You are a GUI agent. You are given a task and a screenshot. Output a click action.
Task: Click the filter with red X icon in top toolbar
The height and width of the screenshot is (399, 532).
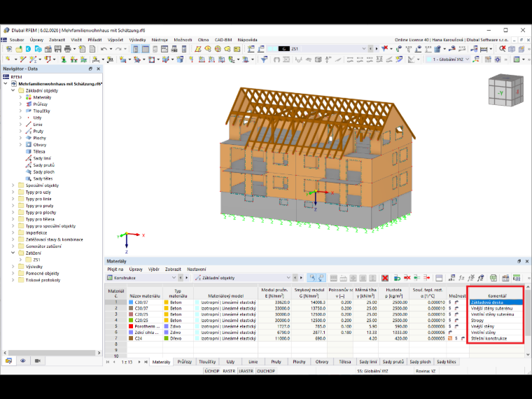tap(384, 49)
